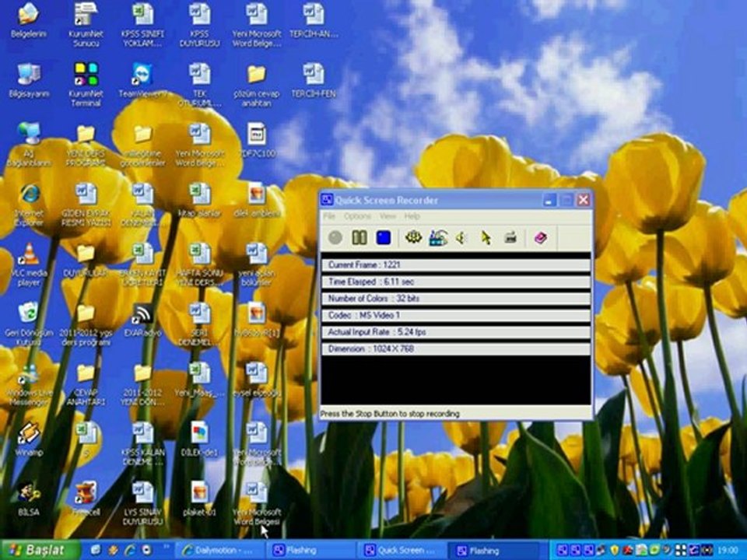Stop recording with the blue Stop button

point(384,237)
